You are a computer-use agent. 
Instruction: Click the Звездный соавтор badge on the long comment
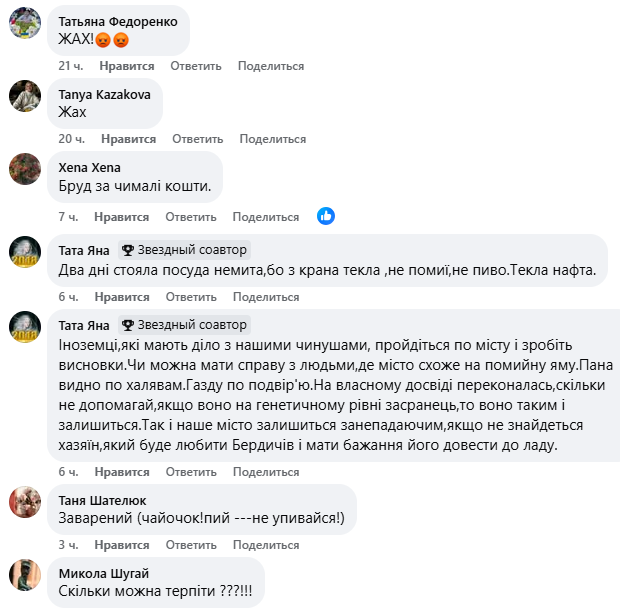[184, 325]
